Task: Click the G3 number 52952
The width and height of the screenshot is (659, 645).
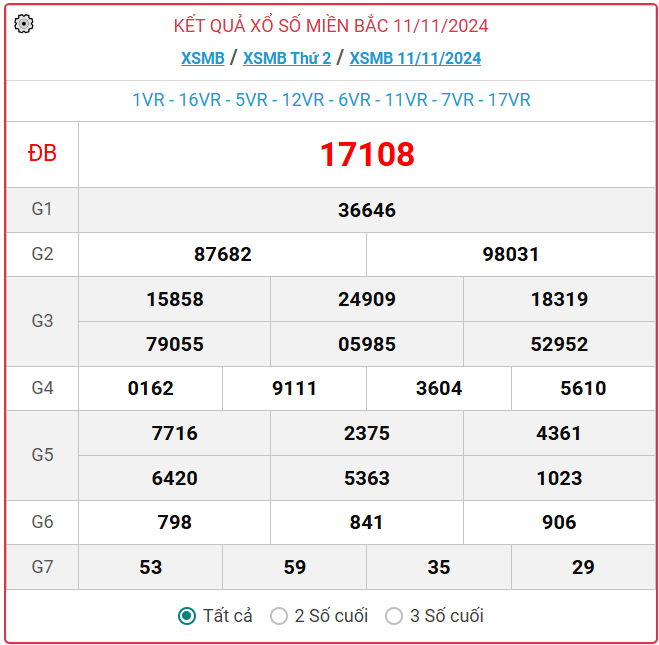Action: (559, 344)
